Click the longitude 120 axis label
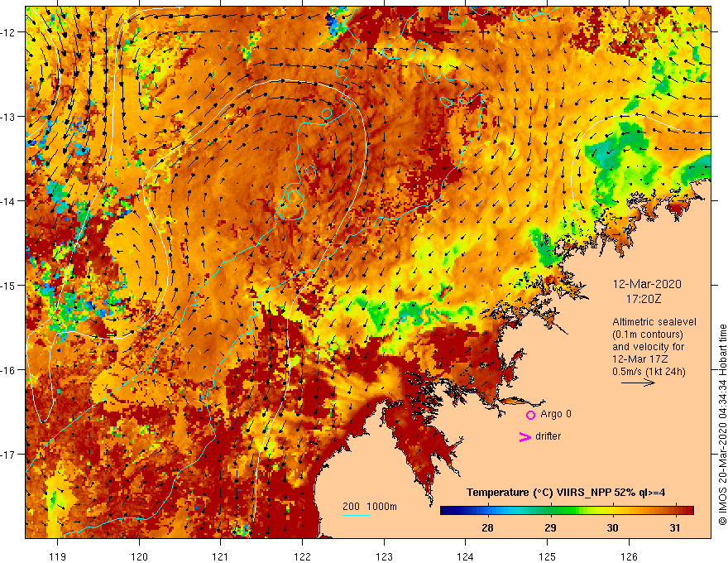The height and width of the screenshot is (563, 728). [139, 556]
